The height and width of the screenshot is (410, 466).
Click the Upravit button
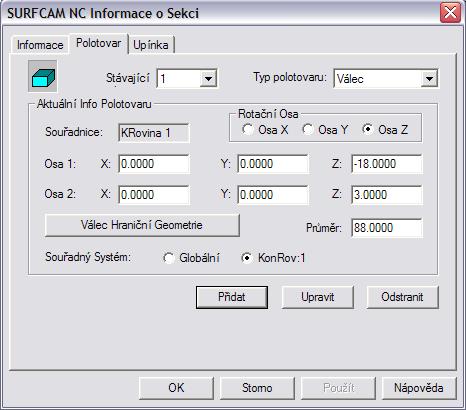pyautogui.click(x=317, y=297)
